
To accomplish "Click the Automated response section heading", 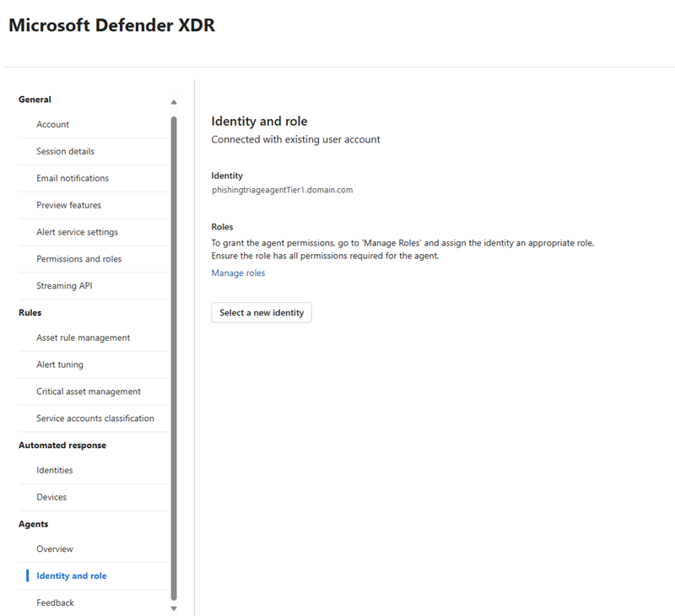I will tap(62, 445).
